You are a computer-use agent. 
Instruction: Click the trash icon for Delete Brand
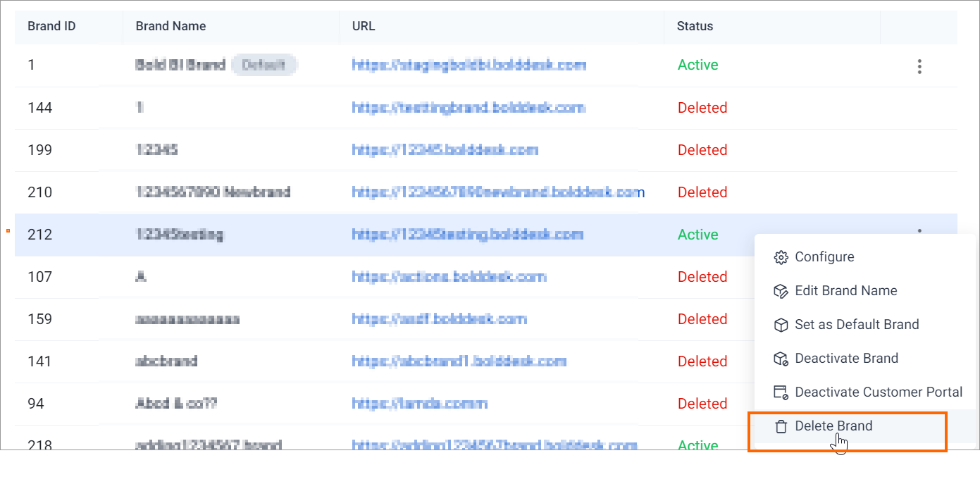tap(781, 426)
